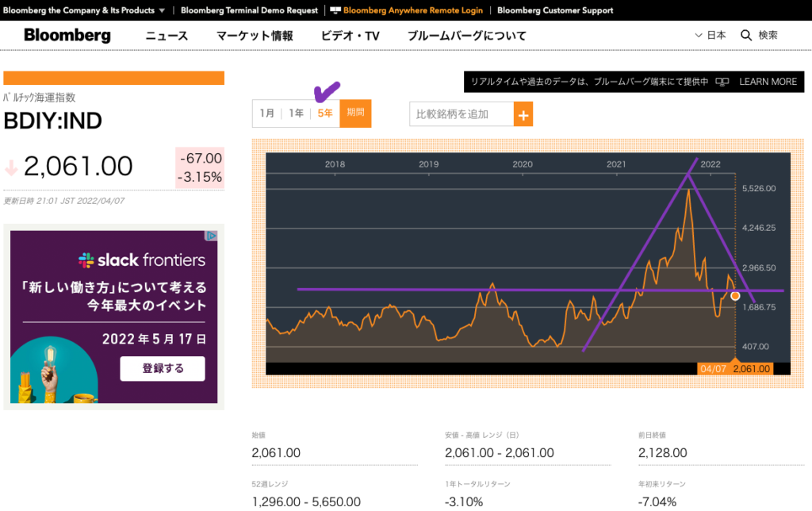
Task: Select the 5年 chart range
Action: 324,113
